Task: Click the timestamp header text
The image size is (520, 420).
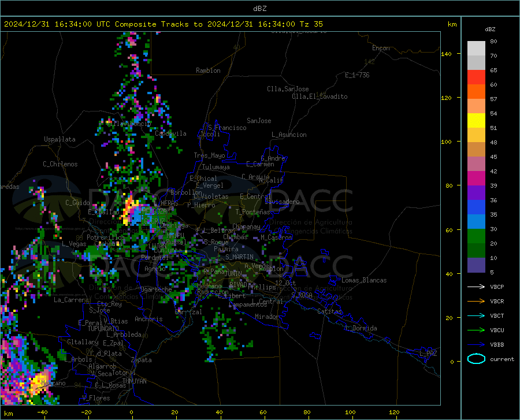Action: point(163,24)
